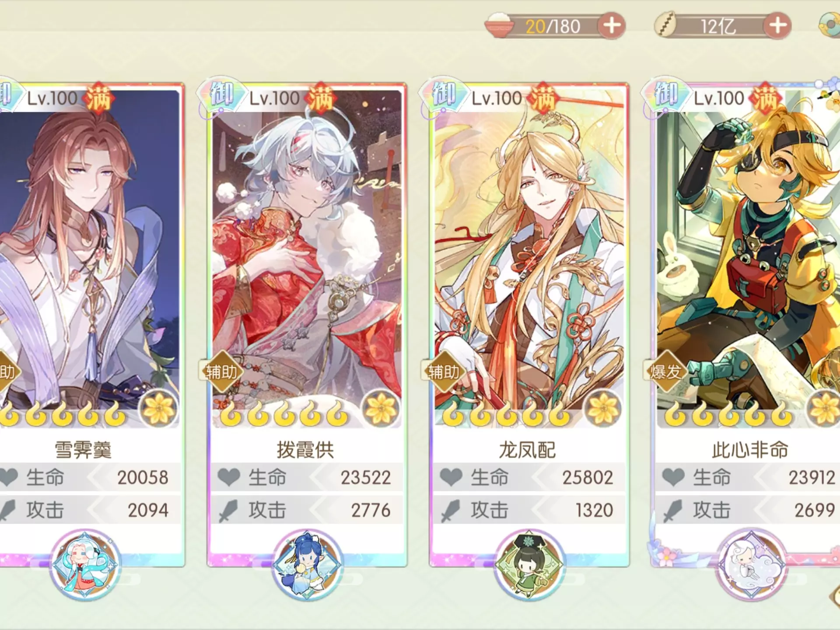Select the 辅助 role tag on 龙凤配
This screenshot has height=630, width=840.
pyautogui.click(x=444, y=372)
